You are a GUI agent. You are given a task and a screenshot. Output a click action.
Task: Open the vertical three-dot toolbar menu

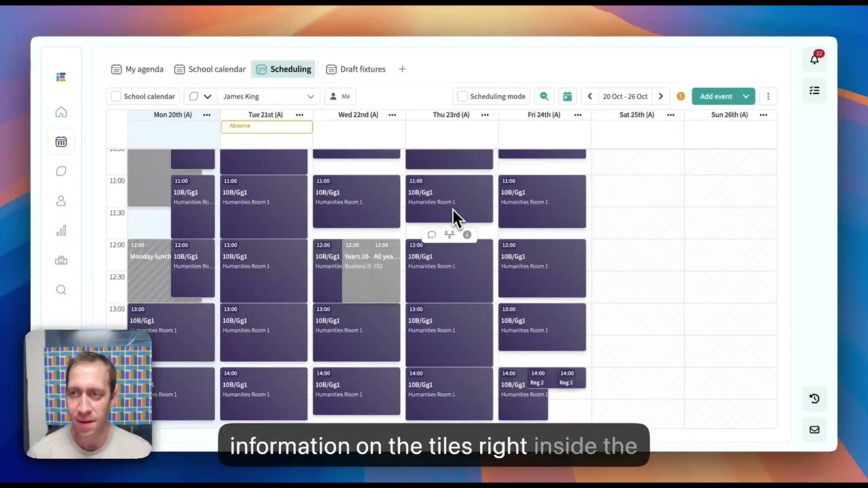[768, 96]
